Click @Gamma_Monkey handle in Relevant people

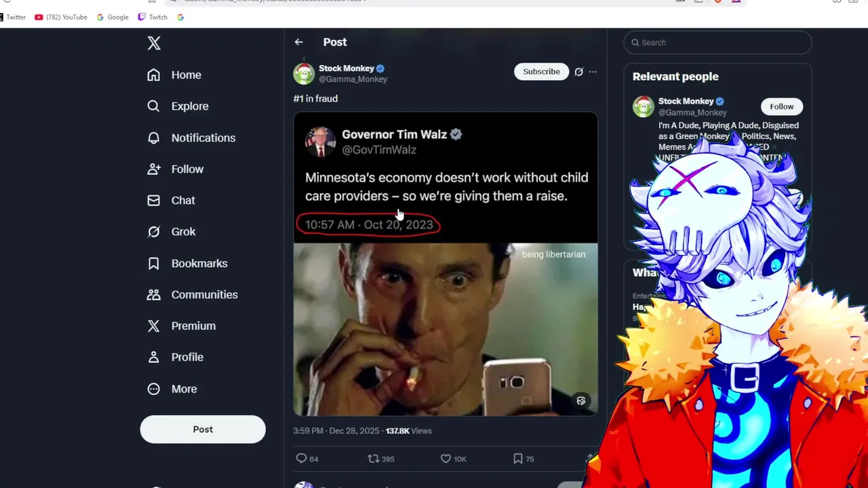click(692, 113)
